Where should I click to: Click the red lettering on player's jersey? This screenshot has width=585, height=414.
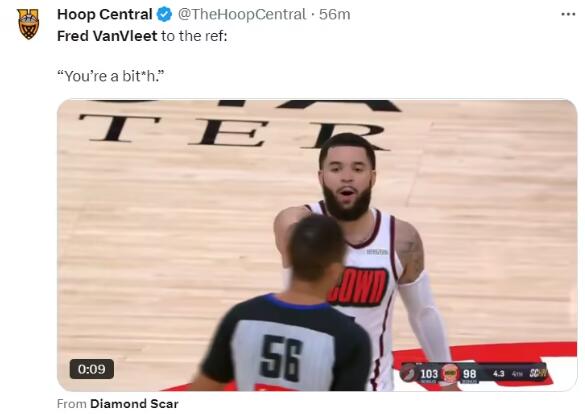tap(359, 287)
